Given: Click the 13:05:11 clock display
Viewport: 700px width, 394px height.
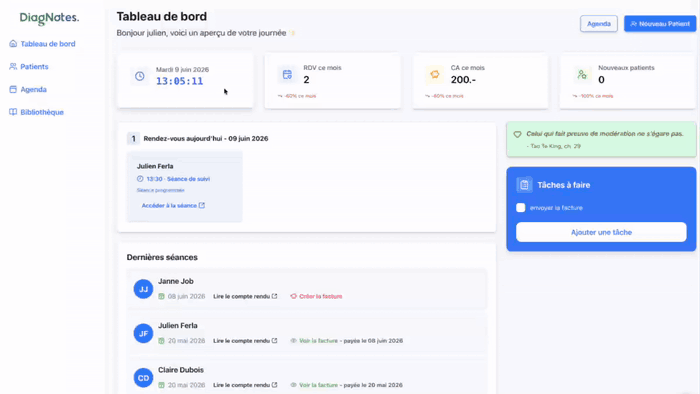Looking at the screenshot, I should [179, 81].
